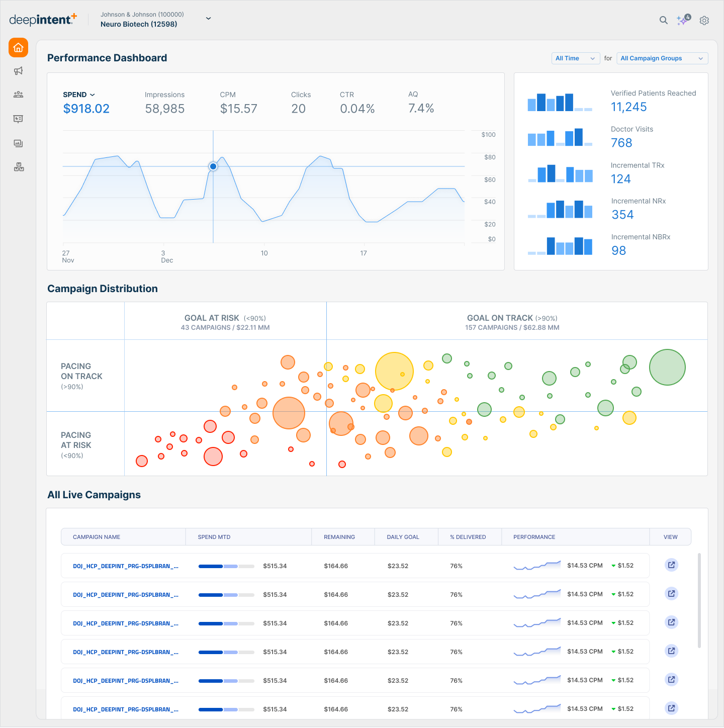Click the campaigns list vertical scrollbar

(x=699, y=600)
